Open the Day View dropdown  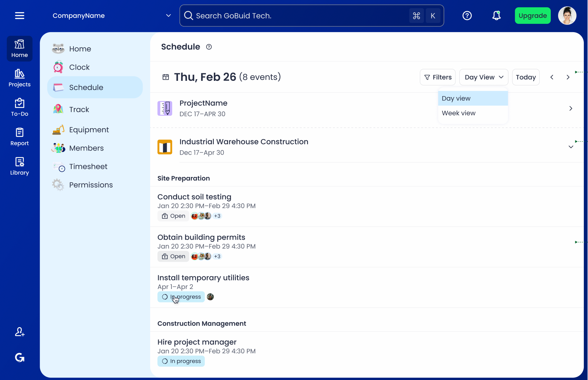484,77
